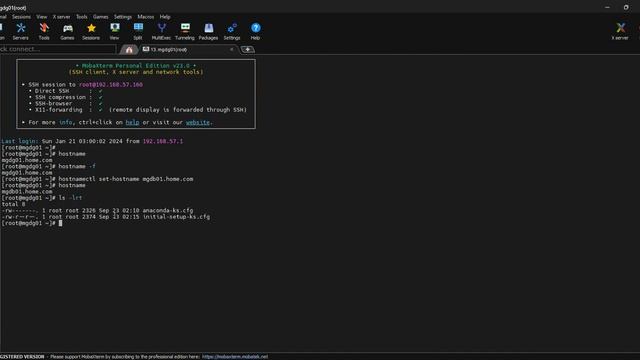
Task: Open the Tunneling icon
Action: click(x=185, y=31)
